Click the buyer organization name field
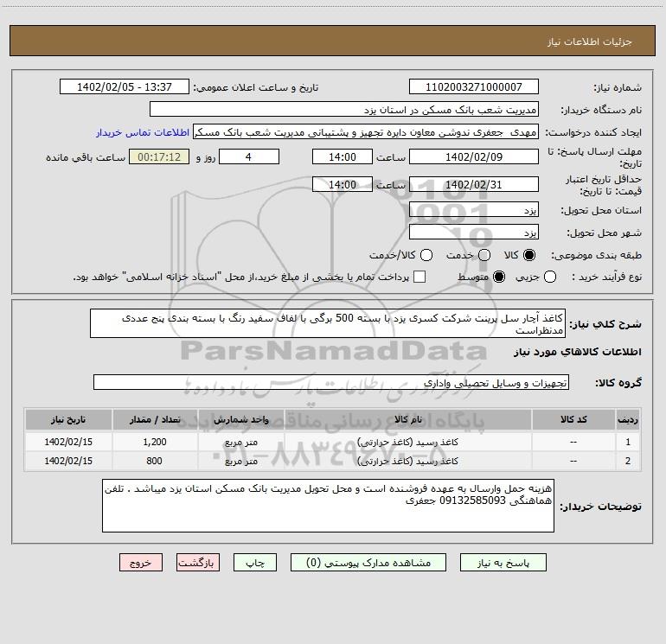Screen dimensions: 666x644 coord(344,110)
